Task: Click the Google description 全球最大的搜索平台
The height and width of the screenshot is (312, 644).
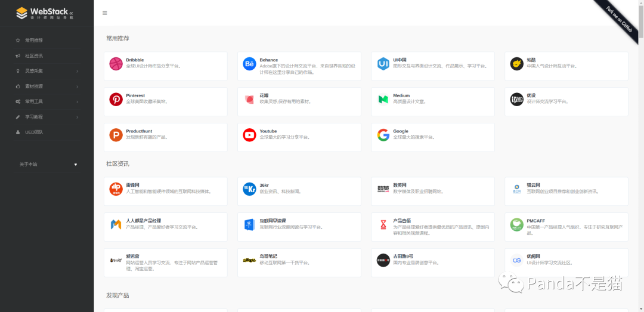Action: click(x=414, y=137)
